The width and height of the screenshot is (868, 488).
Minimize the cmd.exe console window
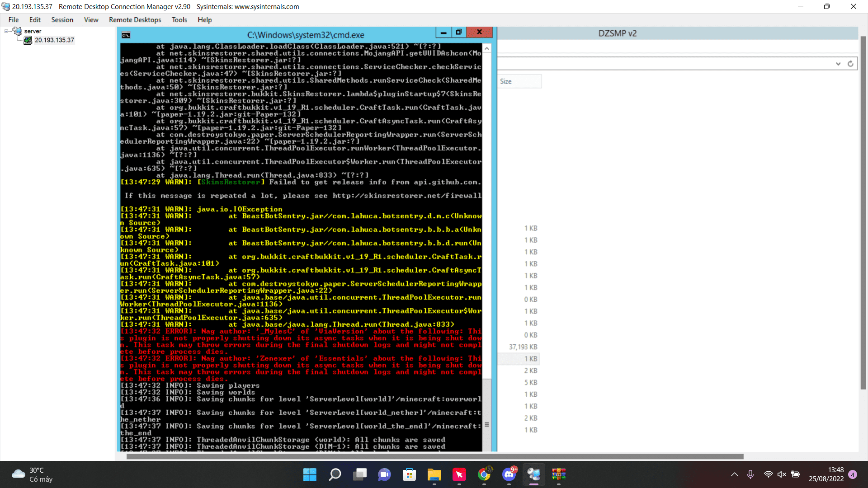(x=443, y=32)
